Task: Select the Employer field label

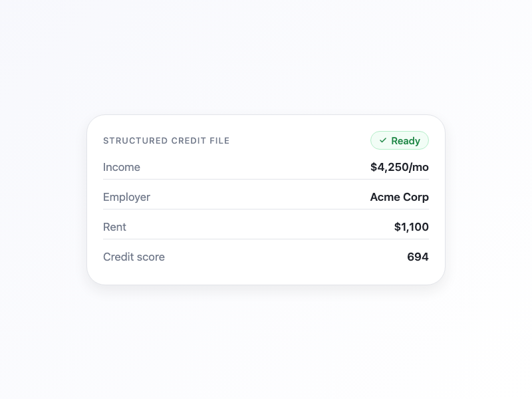Action: [126, 197]
